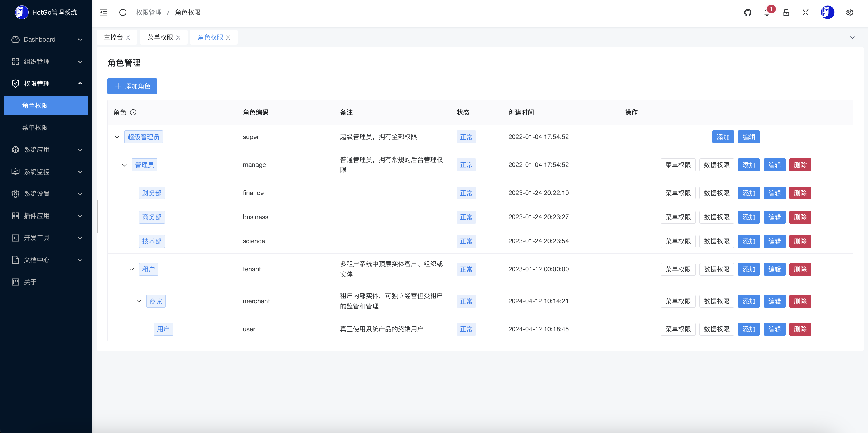
Task: Collapse the sidebar menu toggle icon
Action: 103,12
